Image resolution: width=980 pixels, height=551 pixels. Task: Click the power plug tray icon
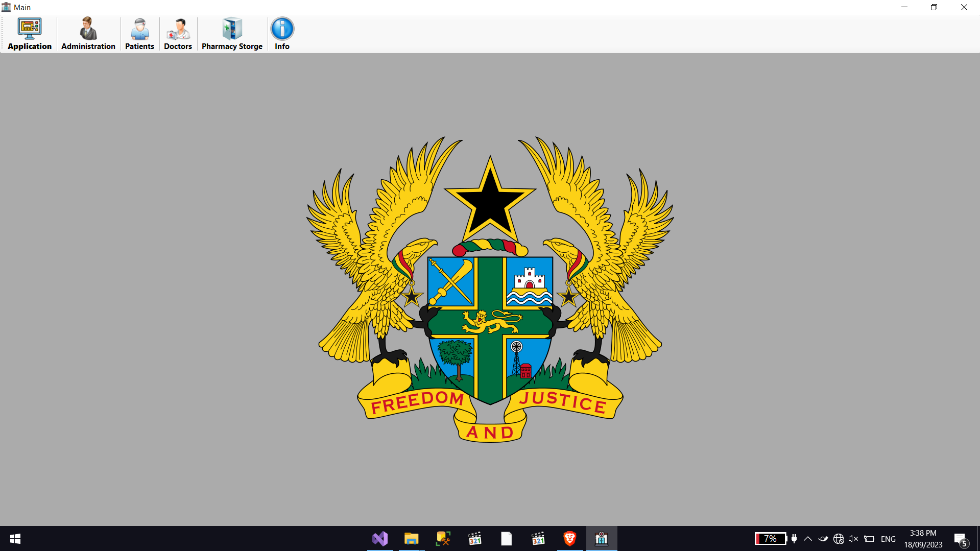coord(794,539)
